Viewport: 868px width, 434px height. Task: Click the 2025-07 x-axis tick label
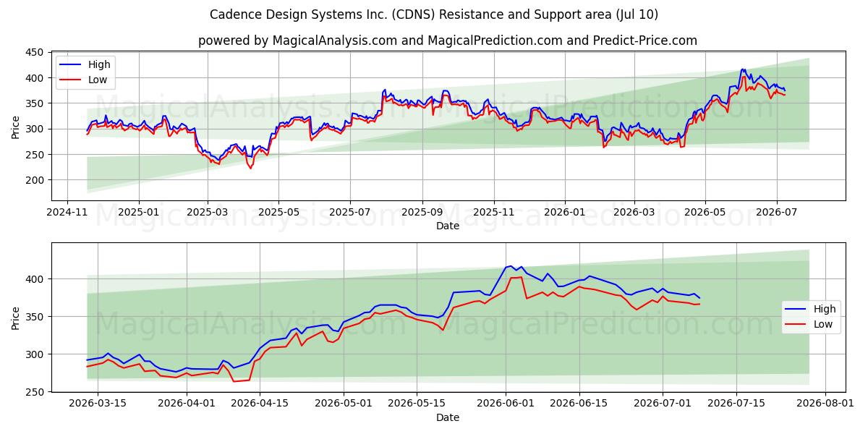[x=350, y=212]
